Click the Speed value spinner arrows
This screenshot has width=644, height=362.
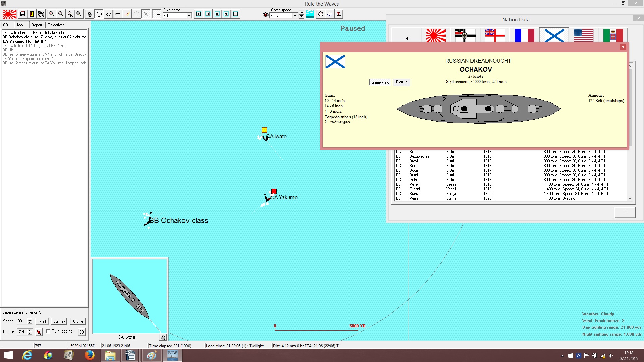30,321
